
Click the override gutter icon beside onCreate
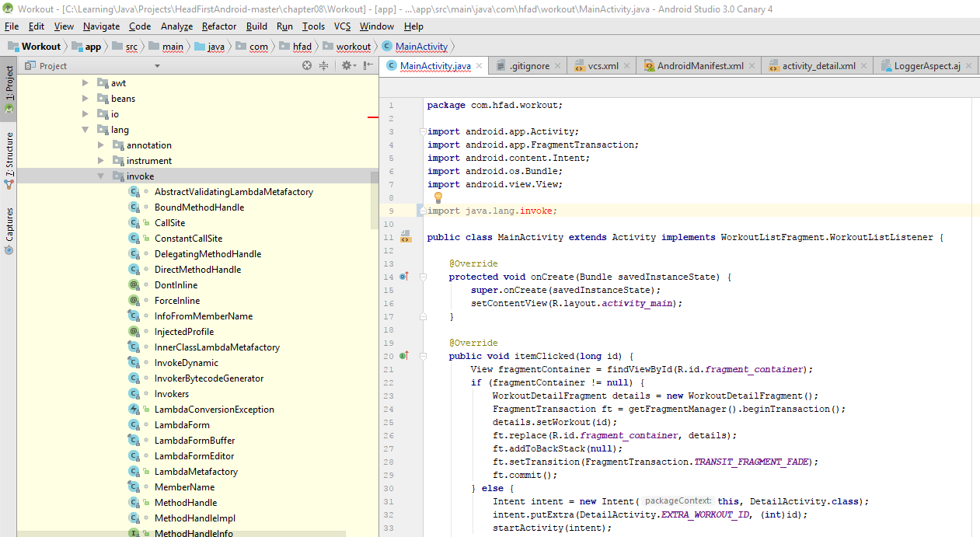[403, 276]
